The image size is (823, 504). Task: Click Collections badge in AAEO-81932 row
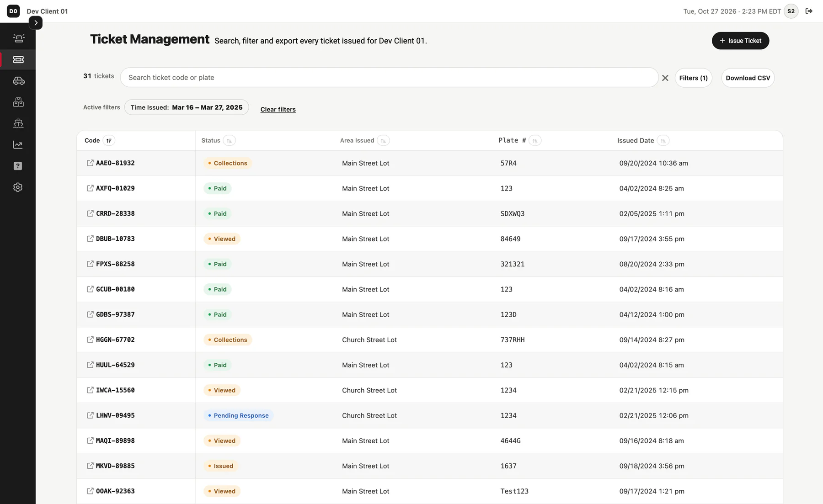click(x=227, y=163)
